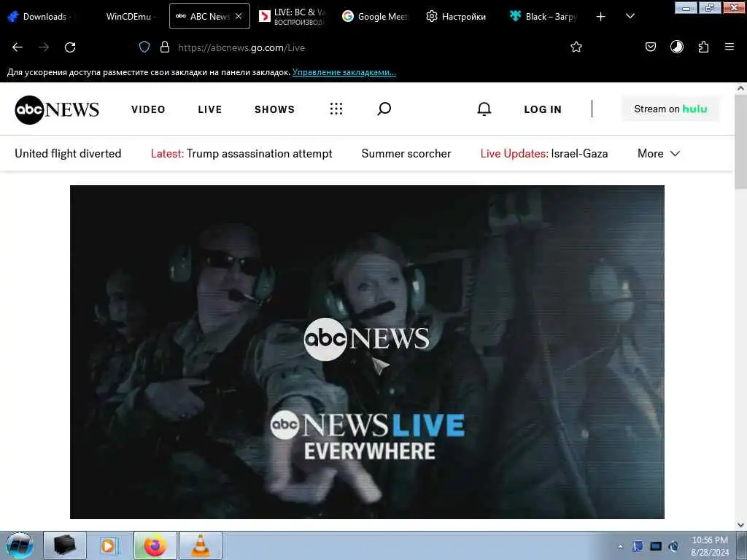Switch to the LIVE: BC tab
Image resolution: width=747 pixels, height=560 pixels.
tap(292, 17)
